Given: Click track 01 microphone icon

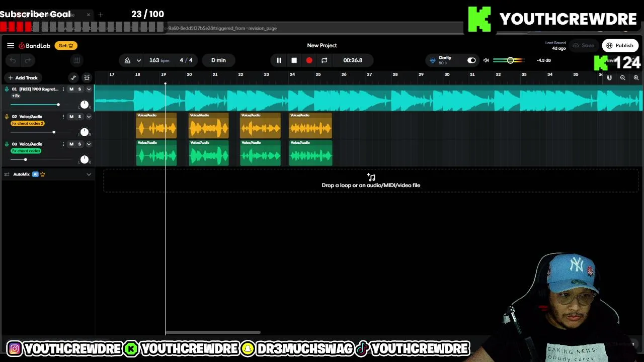Looking at the screenshot, I should [x=7, y=89].
